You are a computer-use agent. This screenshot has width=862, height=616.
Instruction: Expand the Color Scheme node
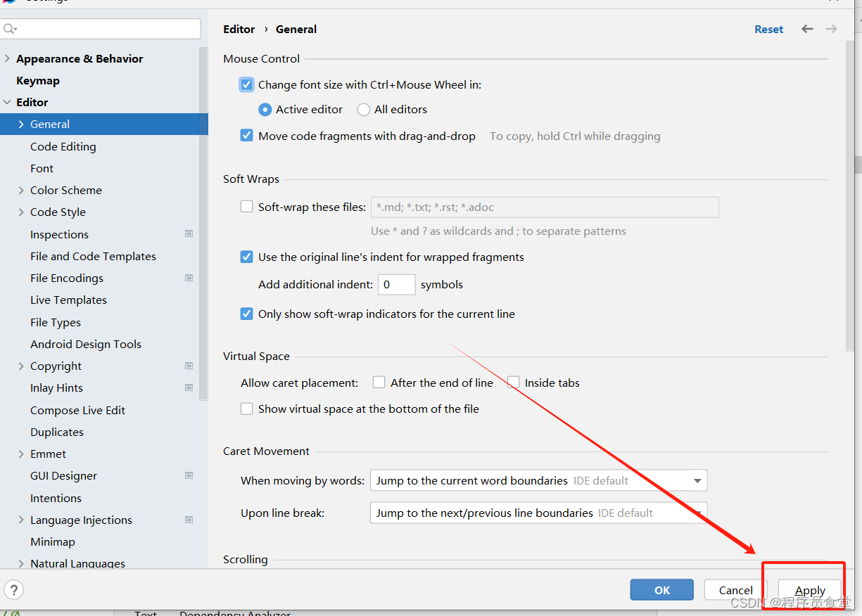[21, 190]
